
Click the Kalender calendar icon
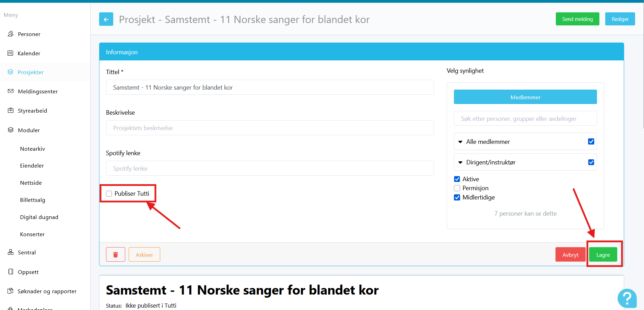click(11, 53)
